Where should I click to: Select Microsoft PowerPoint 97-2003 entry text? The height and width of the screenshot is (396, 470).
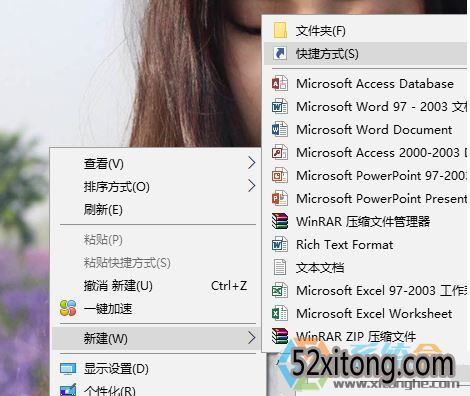(382, 175)
